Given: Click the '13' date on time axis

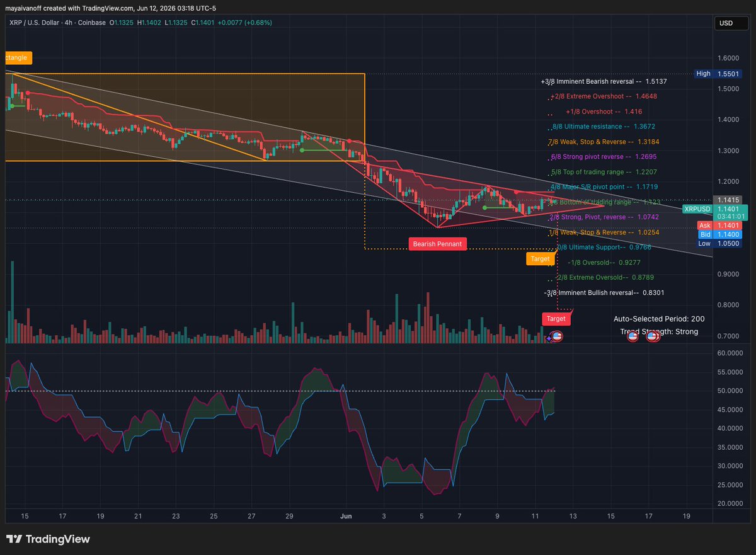Looking at the screenshot, I should click(573, 516).
